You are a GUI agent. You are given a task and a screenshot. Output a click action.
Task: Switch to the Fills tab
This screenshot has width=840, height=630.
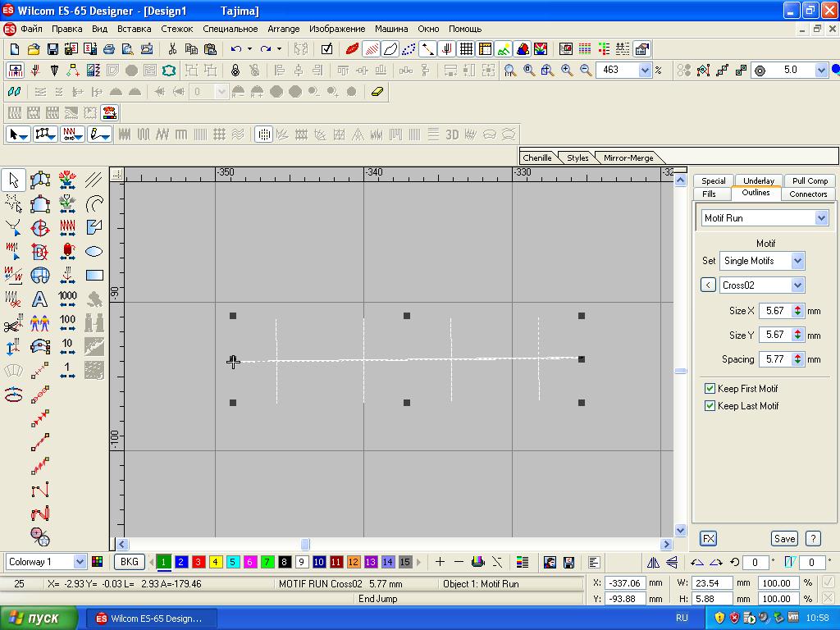(x=710, y=194)
